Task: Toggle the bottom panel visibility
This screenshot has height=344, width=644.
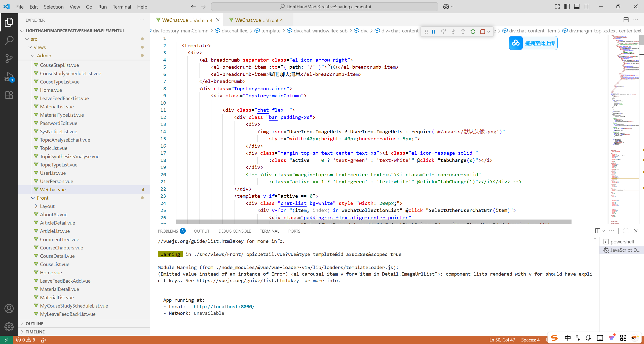Action: coord(577,7)
